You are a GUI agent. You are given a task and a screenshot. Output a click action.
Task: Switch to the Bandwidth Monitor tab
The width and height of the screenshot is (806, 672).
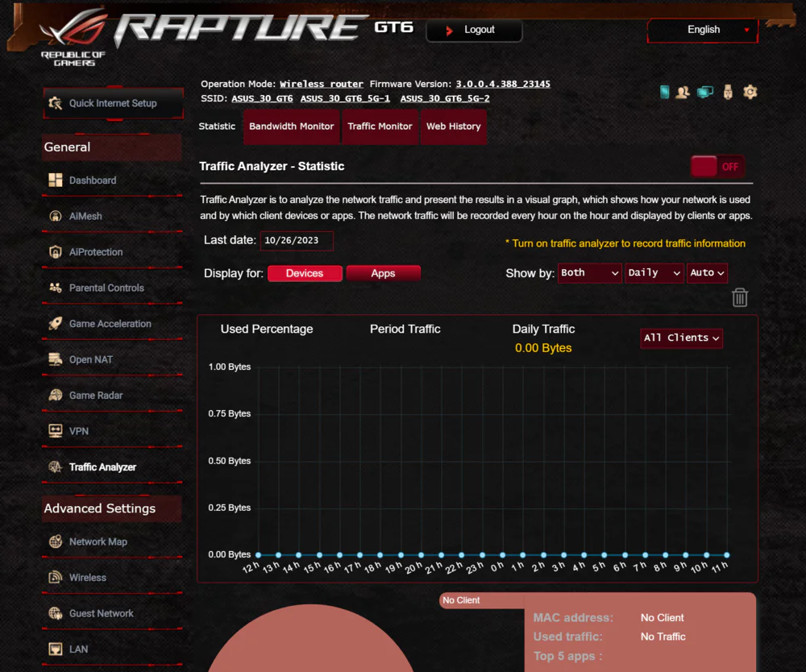292,127
